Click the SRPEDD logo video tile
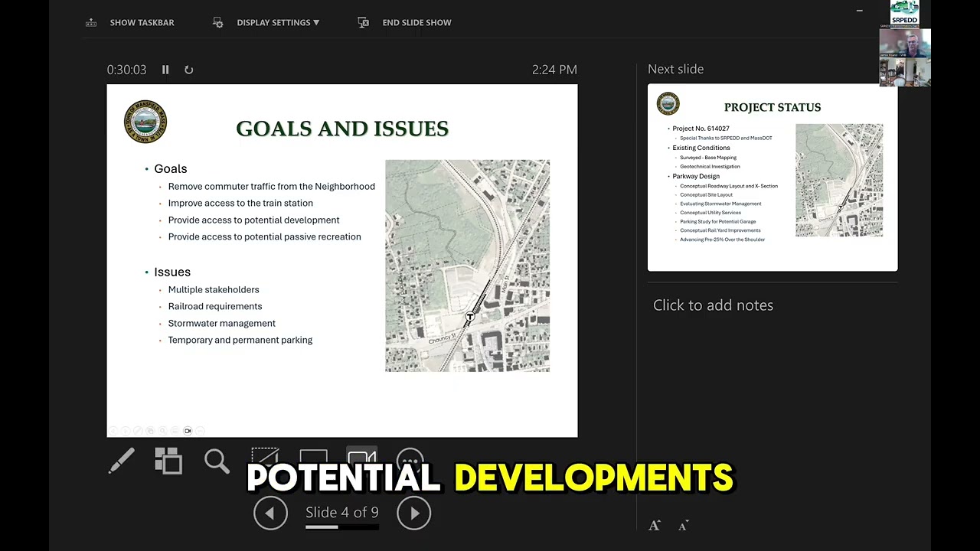The width and height of the screenshot is (980, 551). (x=904, y=14)
